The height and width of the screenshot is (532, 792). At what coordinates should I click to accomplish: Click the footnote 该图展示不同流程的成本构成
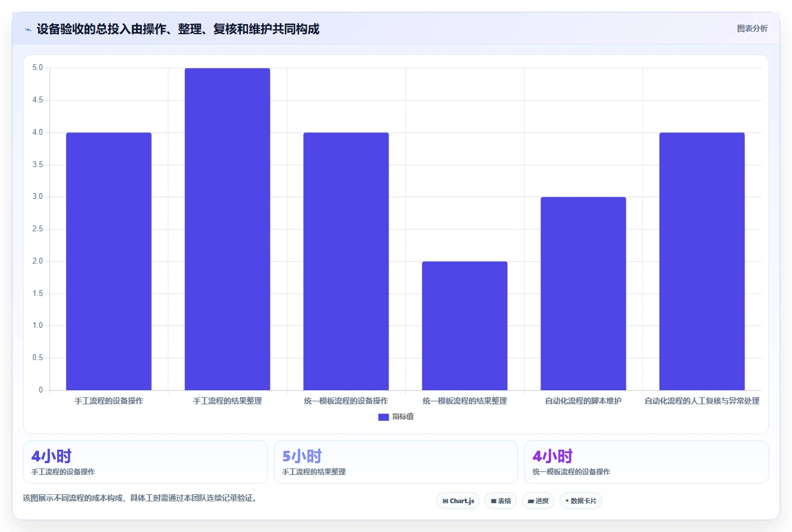coord(140,498)
